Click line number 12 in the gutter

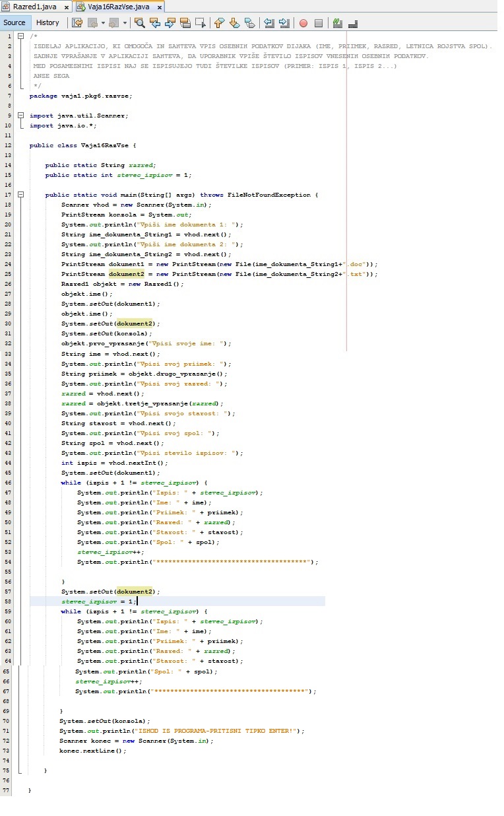(9, 145)
